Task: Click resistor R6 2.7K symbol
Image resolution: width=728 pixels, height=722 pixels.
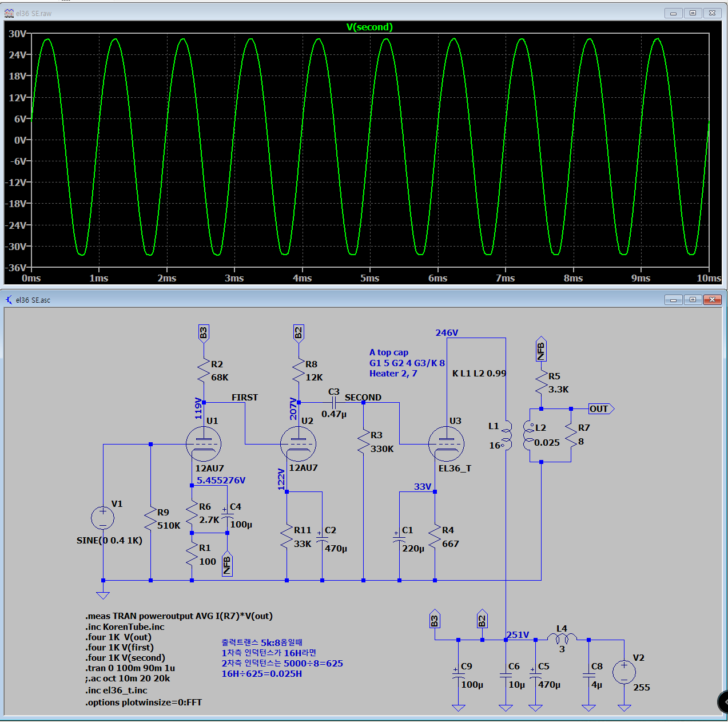Action: (192, 513)
